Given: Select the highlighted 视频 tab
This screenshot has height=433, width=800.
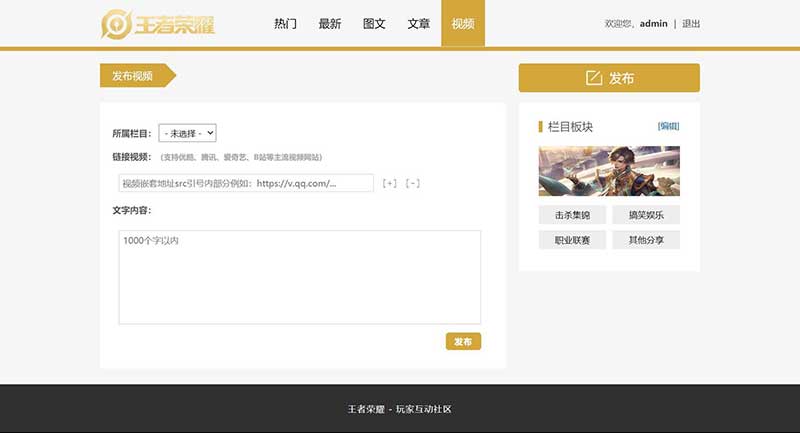Looking at the screenshot, I should (463, 23).
